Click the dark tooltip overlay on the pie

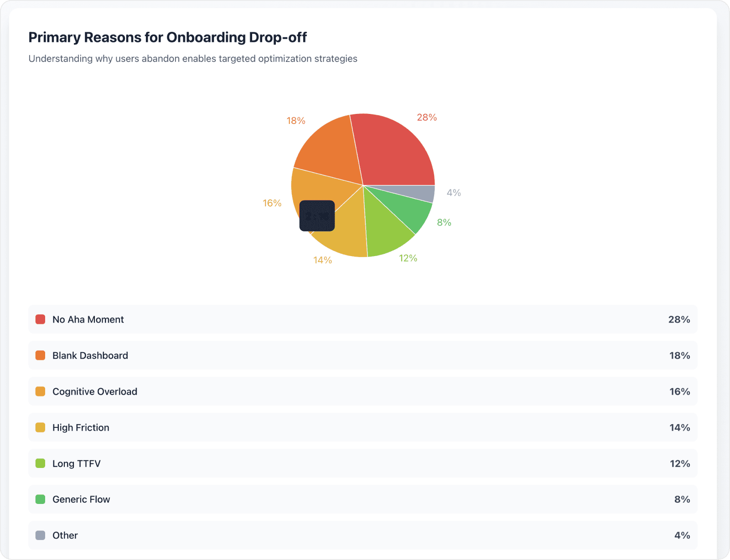317,216
